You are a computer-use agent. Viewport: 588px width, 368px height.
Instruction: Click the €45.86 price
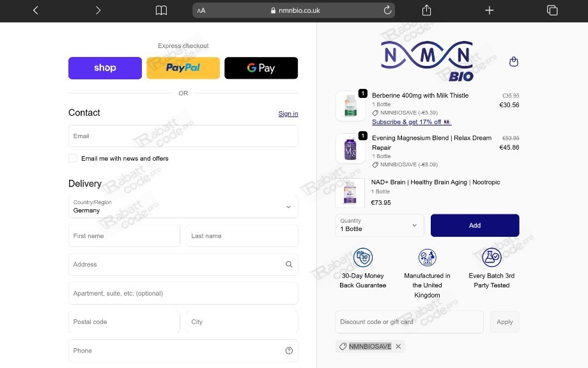tap(509, 148)
